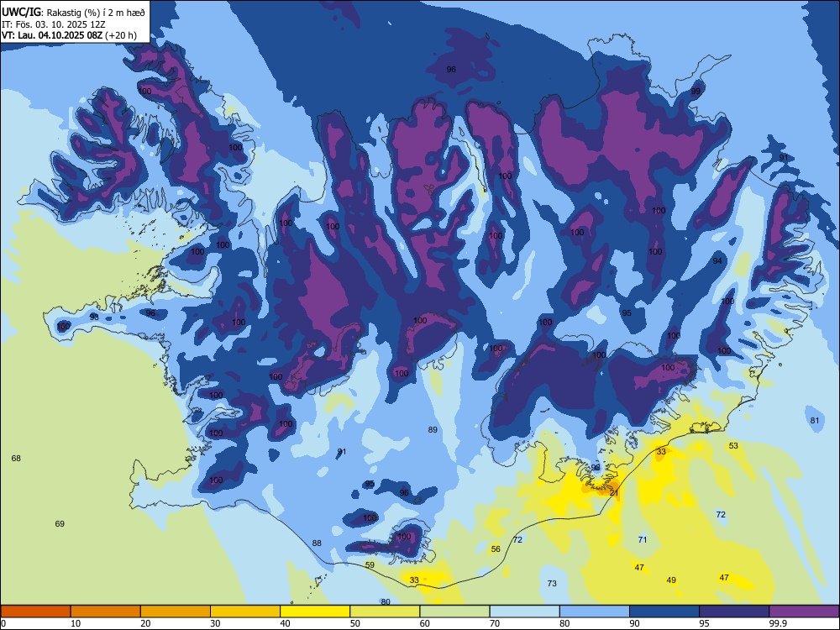Click the legend tick label '30'
Image resolution: width=840 pixels, height=630 pixels.
(215, 623)
